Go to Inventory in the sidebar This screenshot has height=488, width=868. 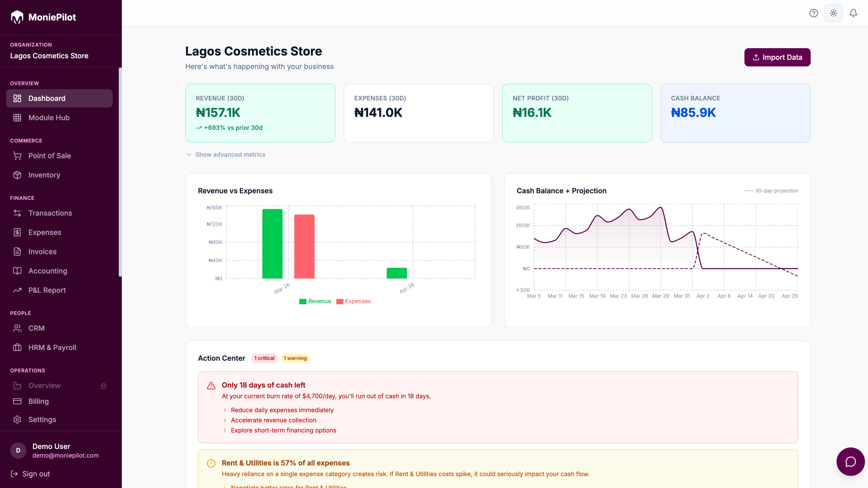(44, 175)
